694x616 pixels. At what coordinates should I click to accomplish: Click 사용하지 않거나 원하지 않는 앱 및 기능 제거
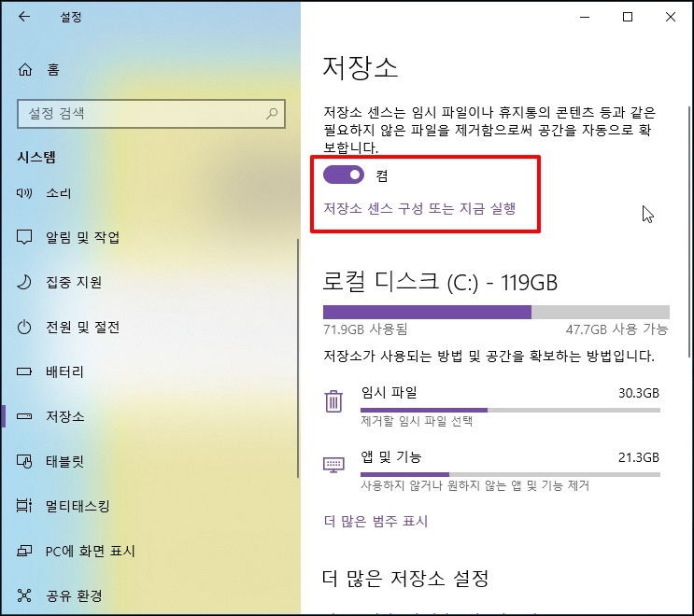474,485
